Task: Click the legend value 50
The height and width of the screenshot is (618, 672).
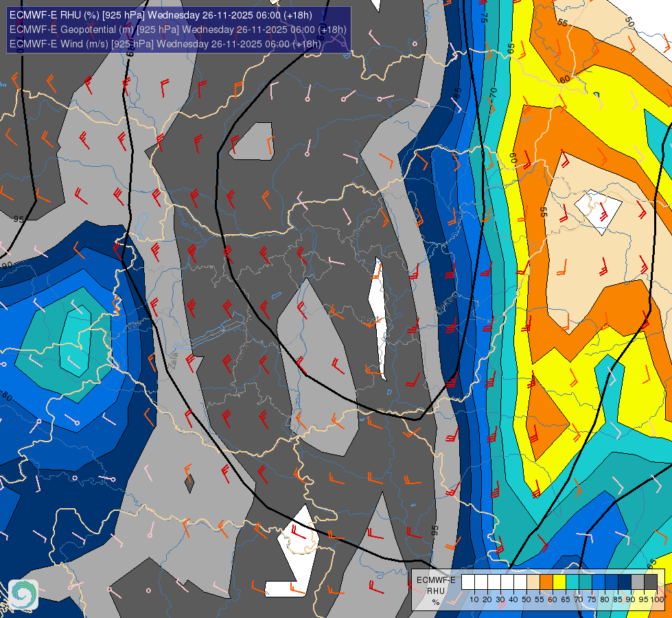Action: (x=526, y=599)
